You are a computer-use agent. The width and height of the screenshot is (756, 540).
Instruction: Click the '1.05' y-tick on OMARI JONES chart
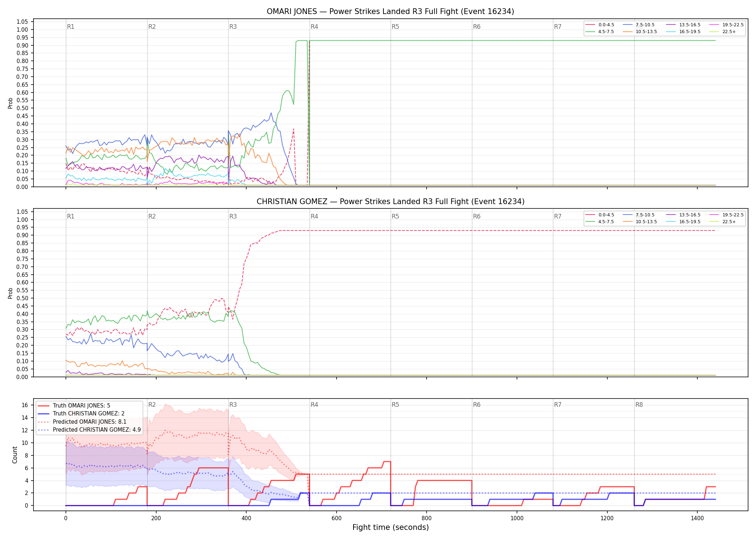[22, 22]
